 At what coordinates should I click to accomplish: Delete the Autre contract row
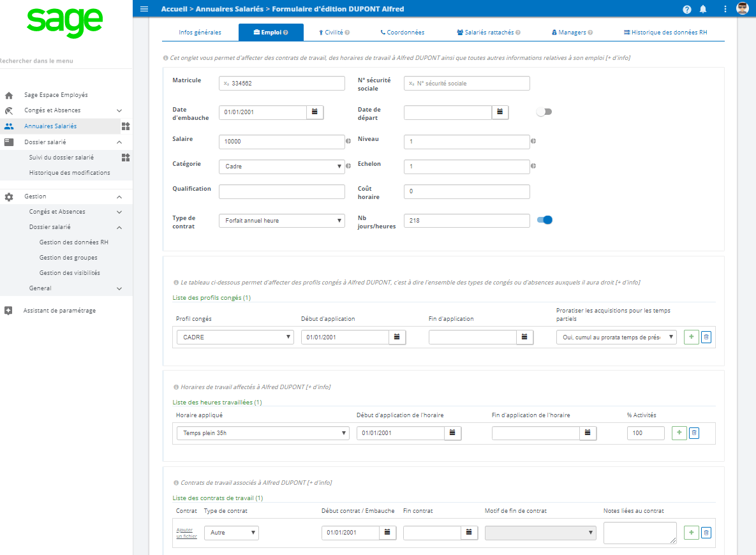[706, 532]
